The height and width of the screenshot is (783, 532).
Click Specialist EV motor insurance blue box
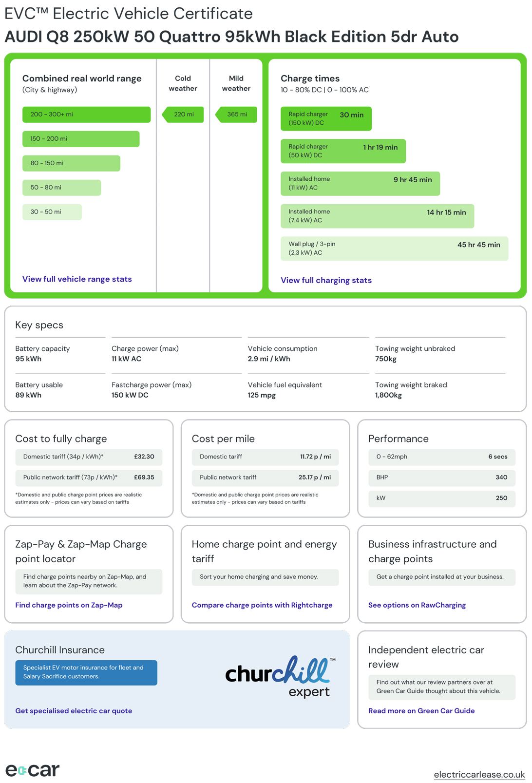pos(86,672)
